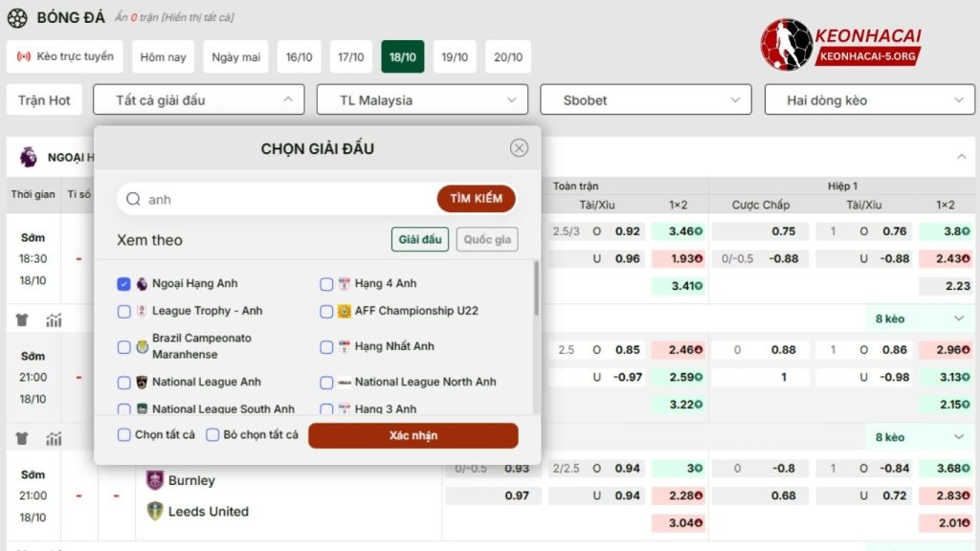The height and width of the screenshot is (551, 980).
Task: Click the league list scrollbar
Action: 535,287
